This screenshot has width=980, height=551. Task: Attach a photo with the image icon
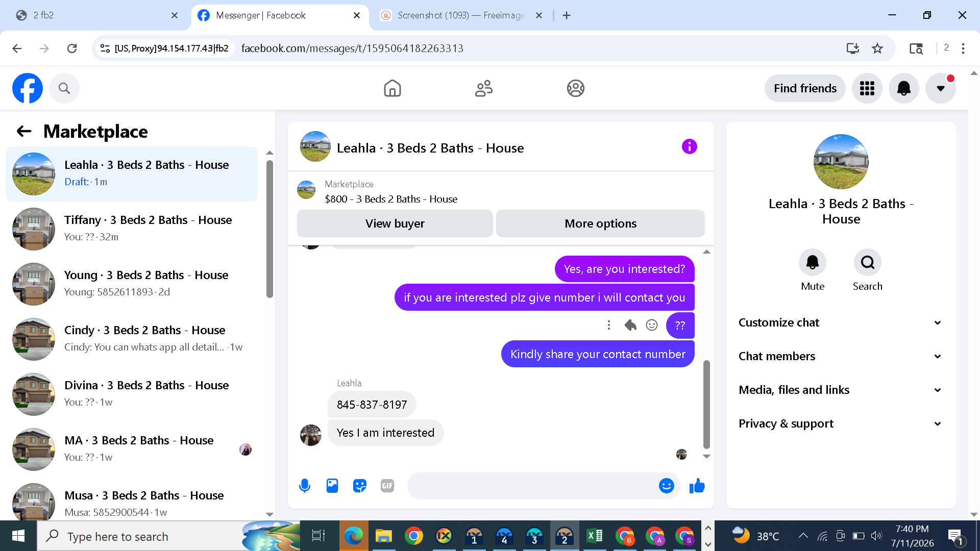(x=332, y=486)
